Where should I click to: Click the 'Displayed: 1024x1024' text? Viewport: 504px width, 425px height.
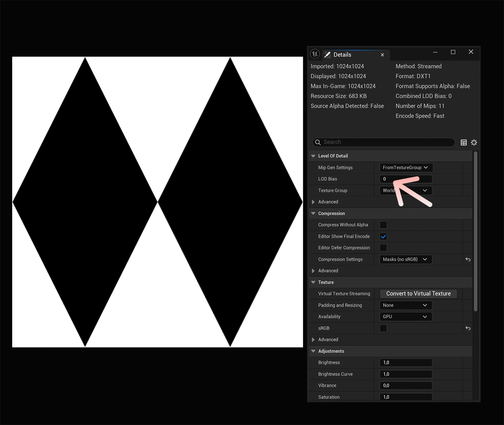(x=338, y=76)
